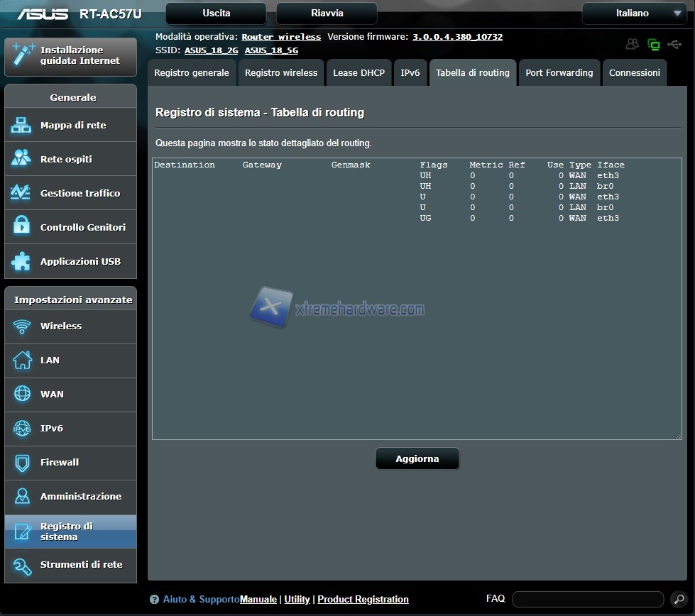Click the connected clients status icon

point(632,45)
